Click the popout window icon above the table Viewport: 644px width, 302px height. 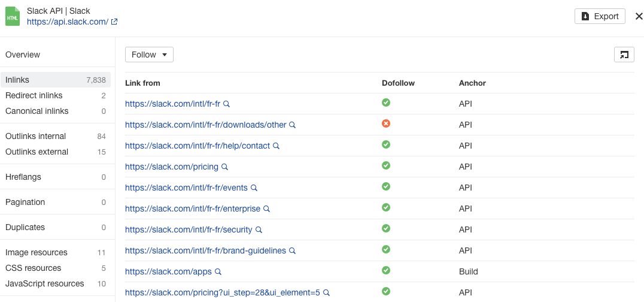[624, 55]
